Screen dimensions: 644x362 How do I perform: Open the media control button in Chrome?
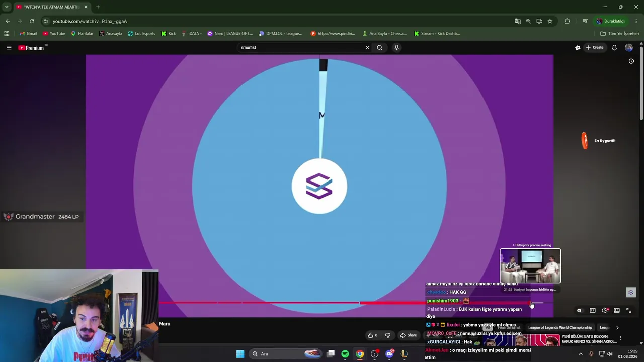[585, 21]
